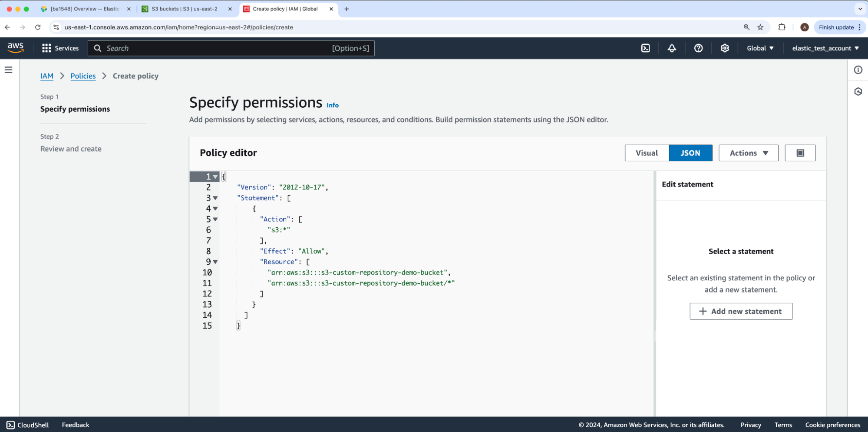The height and width of the screenshot is (432, 868).
Task: Expand the elastic_test_account menu
Action: 825,48
